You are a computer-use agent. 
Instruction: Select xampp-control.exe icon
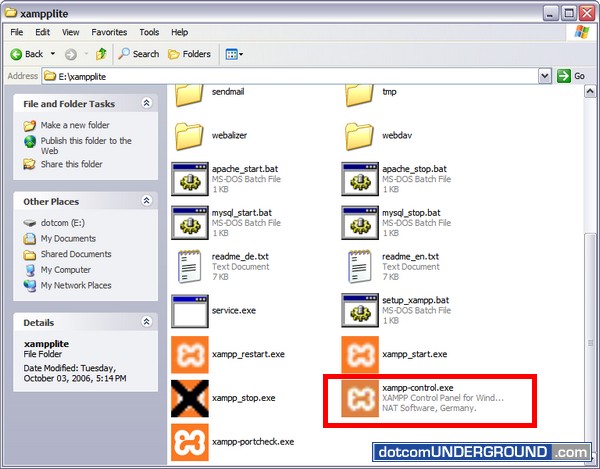(x=360, y=398)
